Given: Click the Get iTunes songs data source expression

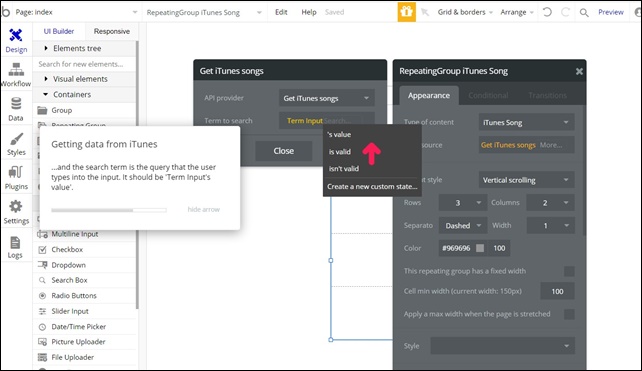Looking at the screenshot, I should pos(508,145).
